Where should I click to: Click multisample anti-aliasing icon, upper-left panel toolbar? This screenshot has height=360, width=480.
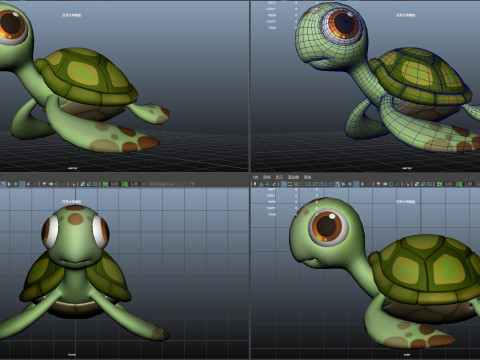[57, 184]
